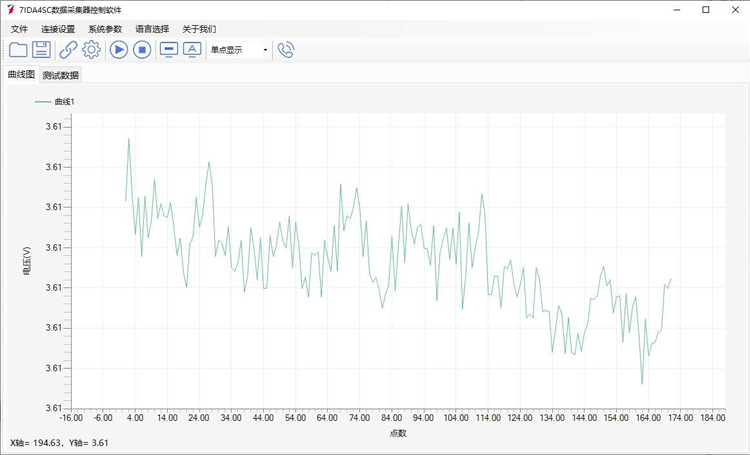Viewport: 750px width, 455px height.
Task: Click the 点数 x-axis label
Action: [x=398, y=433]
